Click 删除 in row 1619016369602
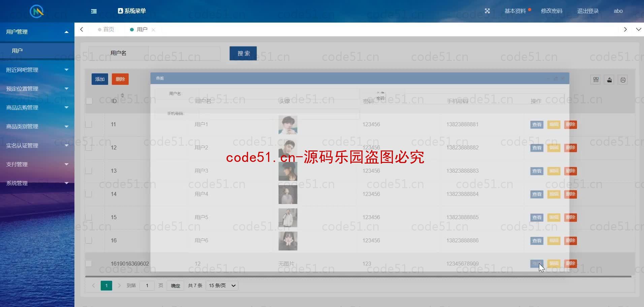644x307 pixels. (x=571, y=264)
